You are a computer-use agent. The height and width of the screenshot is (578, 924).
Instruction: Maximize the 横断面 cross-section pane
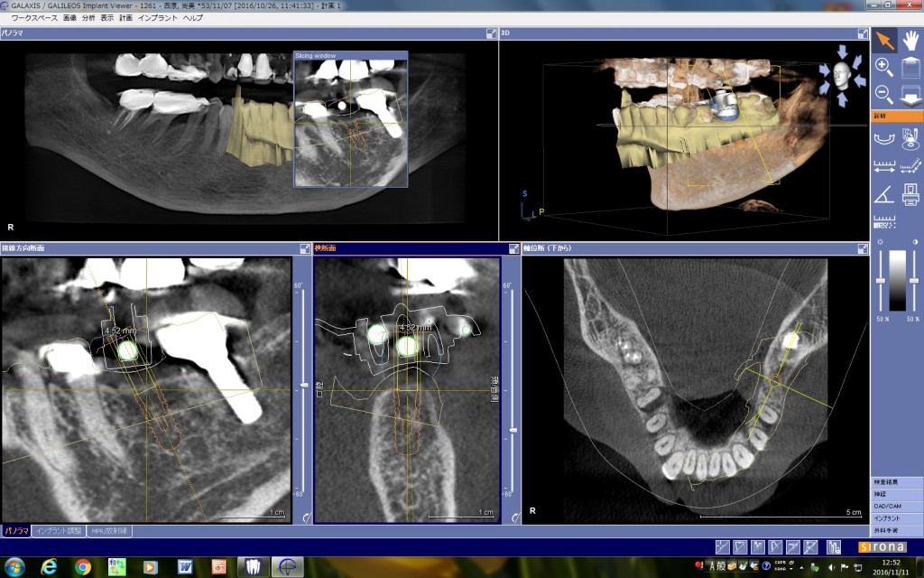click(513, 249)
